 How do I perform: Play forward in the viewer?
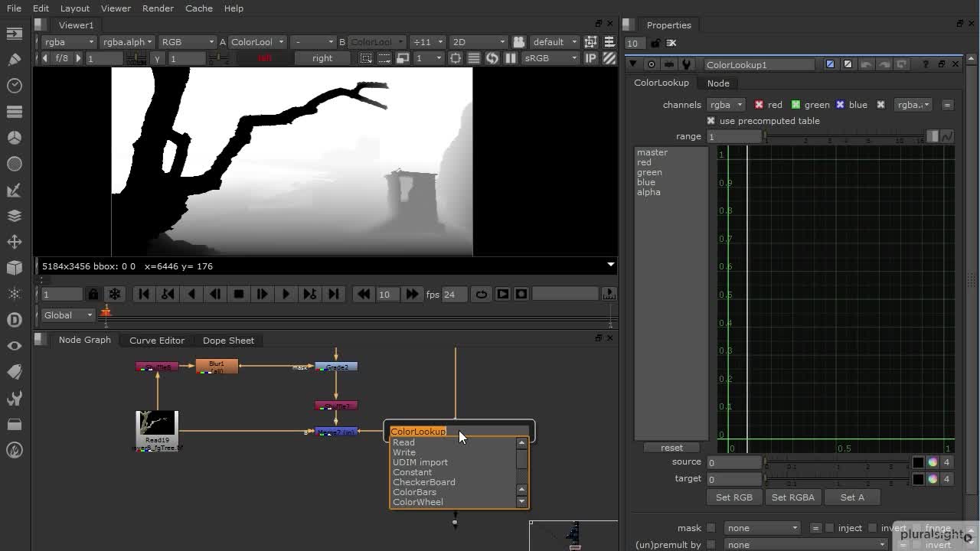click(x=286, y=294)
